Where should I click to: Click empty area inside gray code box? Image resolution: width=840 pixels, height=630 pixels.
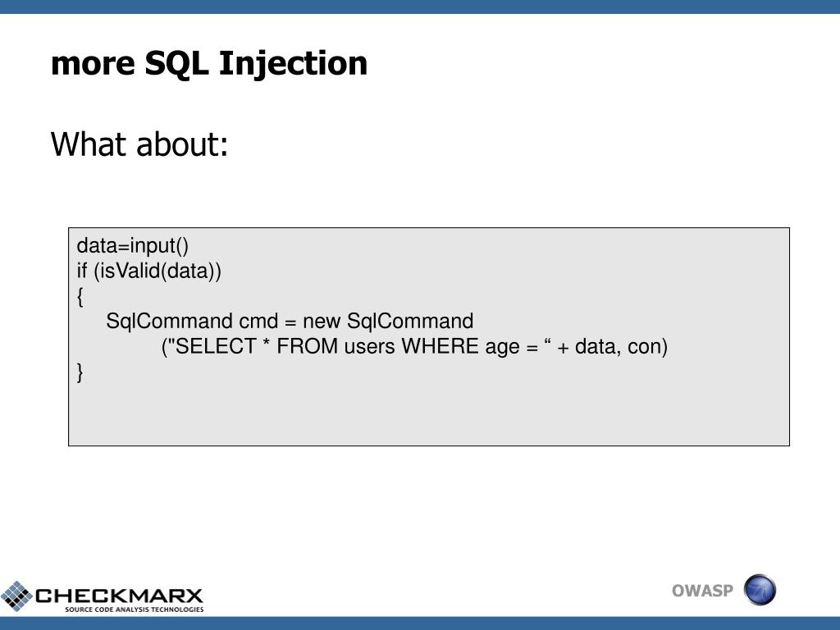428,413
